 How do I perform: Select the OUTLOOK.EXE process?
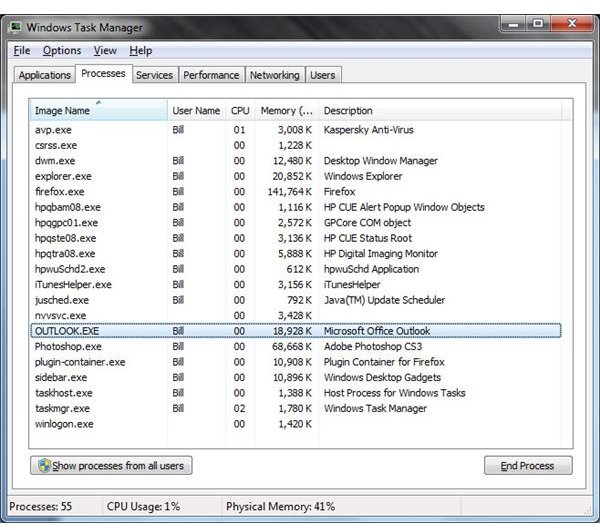point(295,331)
